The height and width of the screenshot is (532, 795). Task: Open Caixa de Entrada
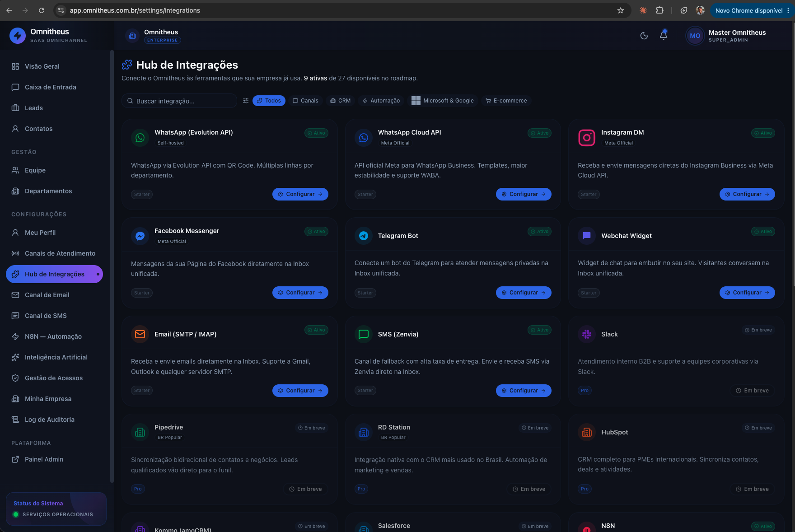coord(54,87)
